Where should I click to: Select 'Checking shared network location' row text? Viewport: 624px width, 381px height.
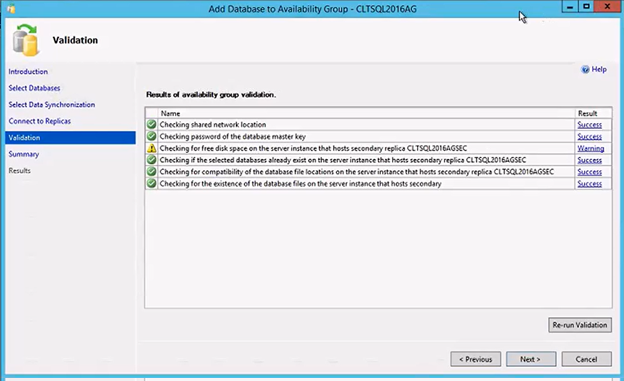coord(213,125)
